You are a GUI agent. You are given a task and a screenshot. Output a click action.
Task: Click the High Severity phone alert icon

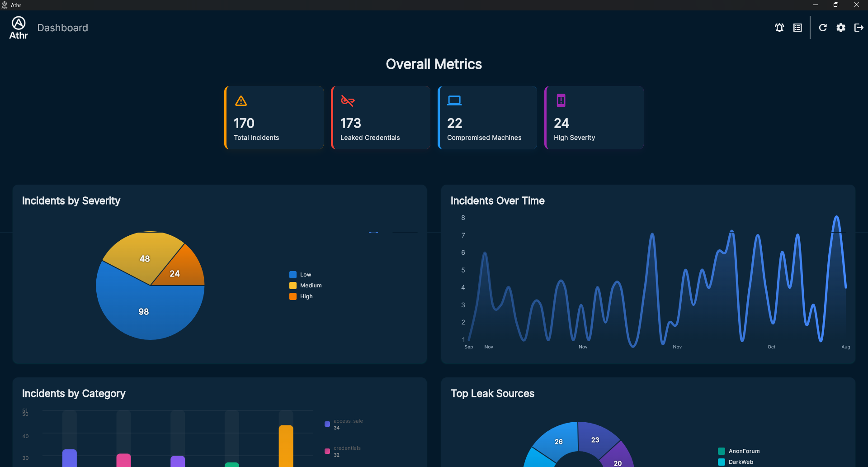[561, 100]
